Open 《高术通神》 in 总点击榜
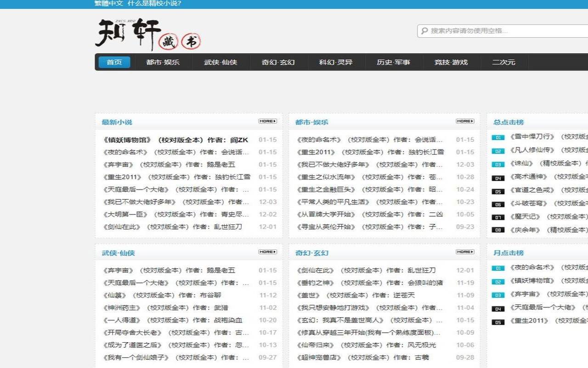Viewport: 588px width, 368px height. point(548,177)
